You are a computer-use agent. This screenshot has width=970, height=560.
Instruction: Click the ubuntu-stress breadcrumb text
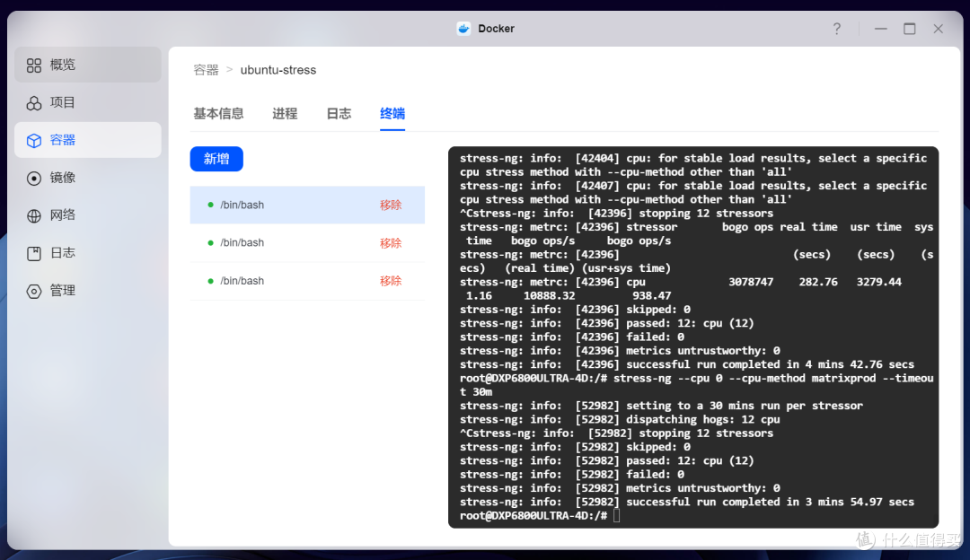[x=278, y=70]
